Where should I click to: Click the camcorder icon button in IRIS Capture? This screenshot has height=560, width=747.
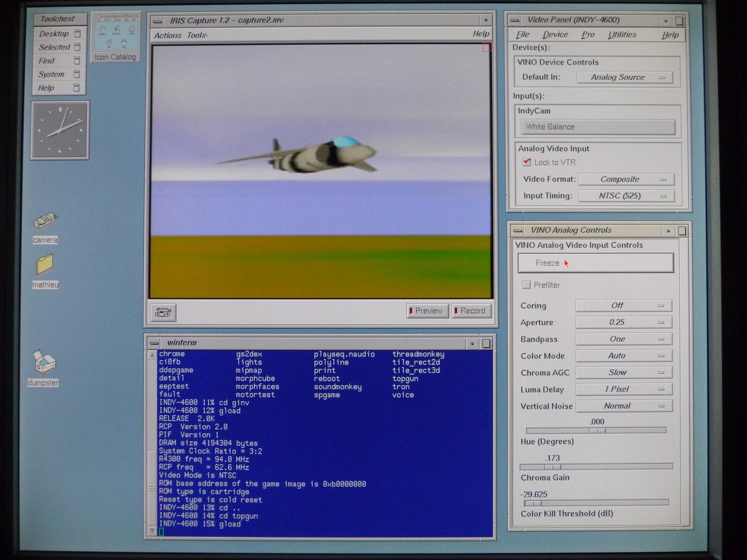coord(163,312)
